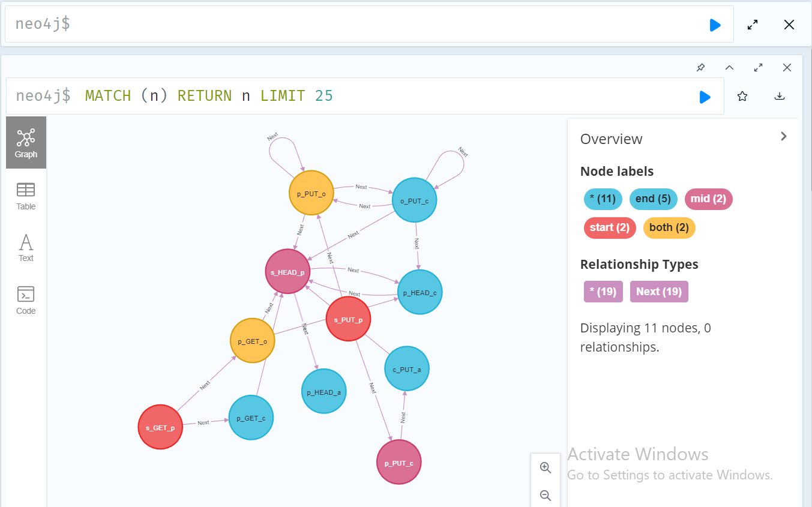This screenshot has height=507, width=812.
Task: Click into the top neo4j$ command editor
Action: pyautogui.click(x=360, y=25)
